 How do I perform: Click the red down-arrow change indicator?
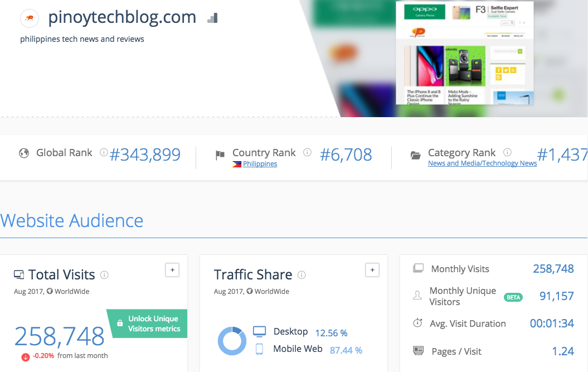[26, 357]
